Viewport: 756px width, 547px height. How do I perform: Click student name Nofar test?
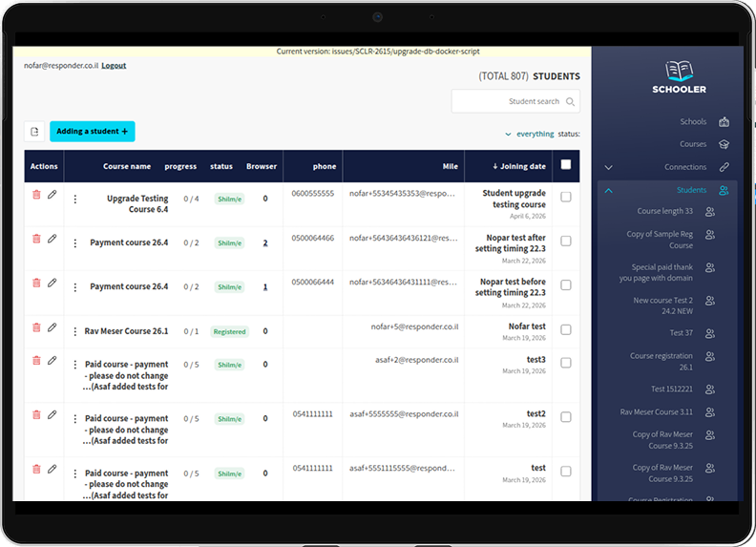pos(527,326)
